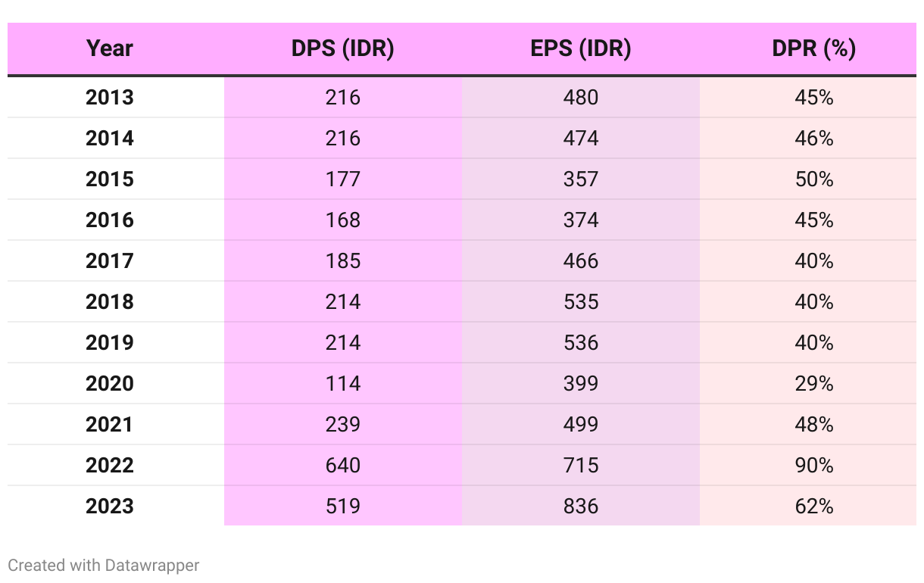Select the 2016 year row label
Screen dimensions: 924x583
(x=110, y=220)
